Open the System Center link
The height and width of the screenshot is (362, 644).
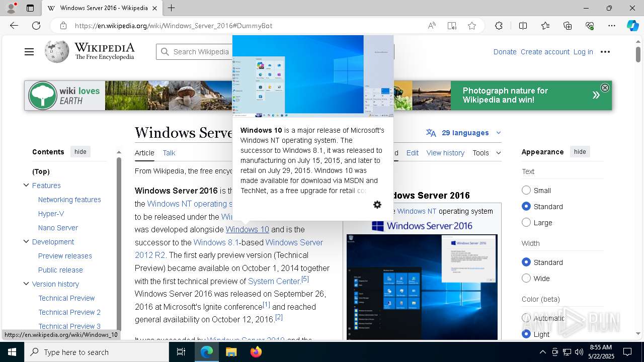[274, 281]
